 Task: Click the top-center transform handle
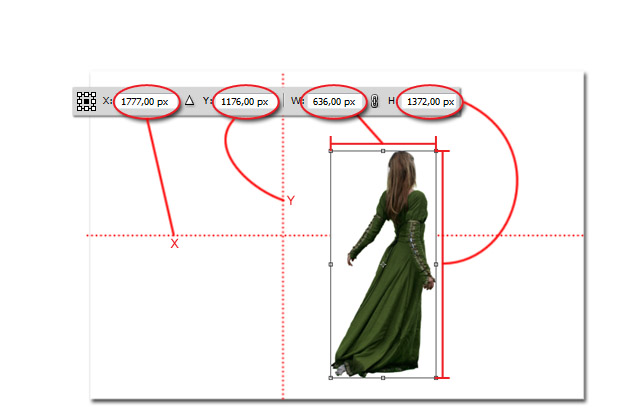[384, 151]
